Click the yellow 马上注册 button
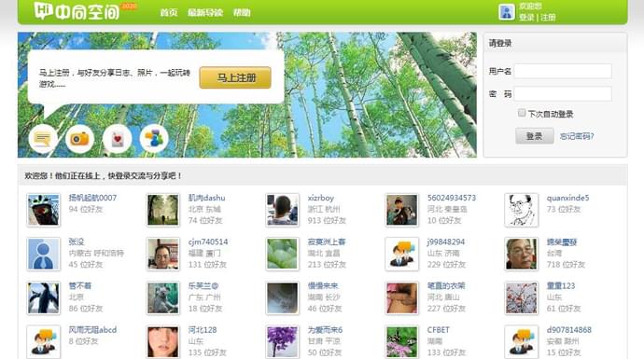The width and height of the screenshot is (644, 359). pyautogui.click(x=235, y=77)
